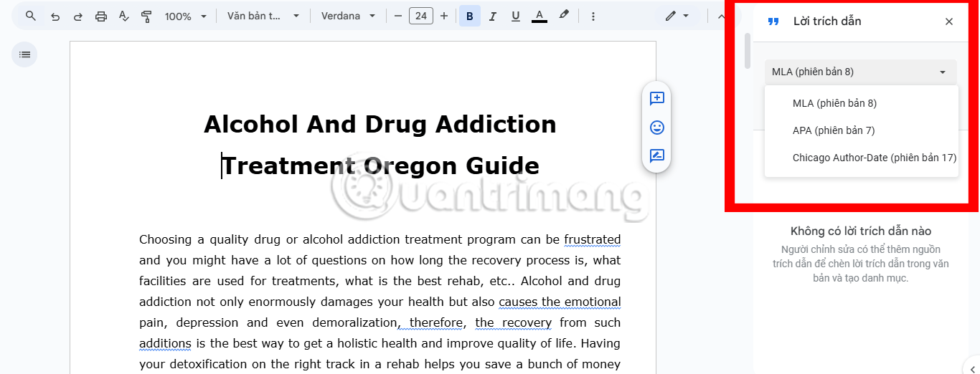980x374 pixels.
Task: Add a comment from side bubble
Action: point(656,98)
